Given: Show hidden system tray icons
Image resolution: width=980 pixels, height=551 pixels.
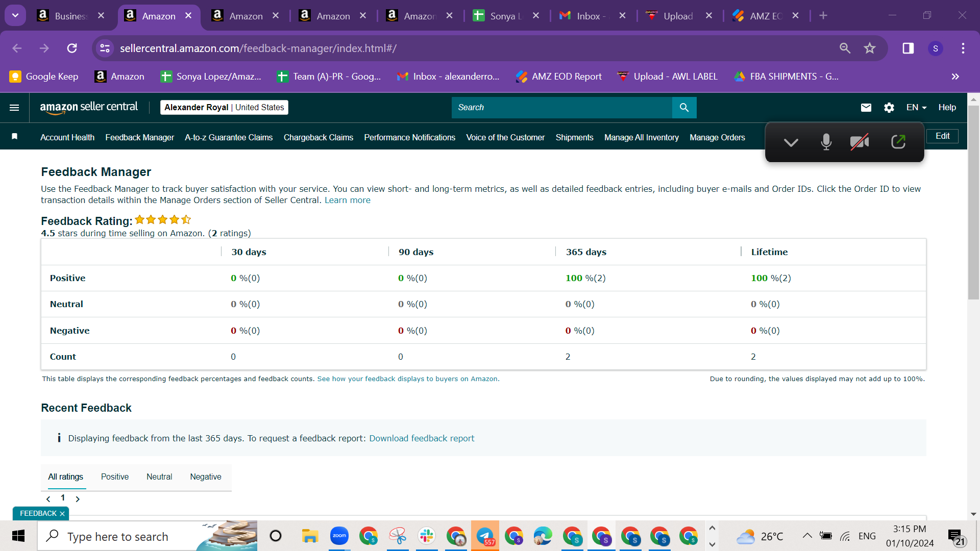Looking at the screenshot, I should 807,536.
